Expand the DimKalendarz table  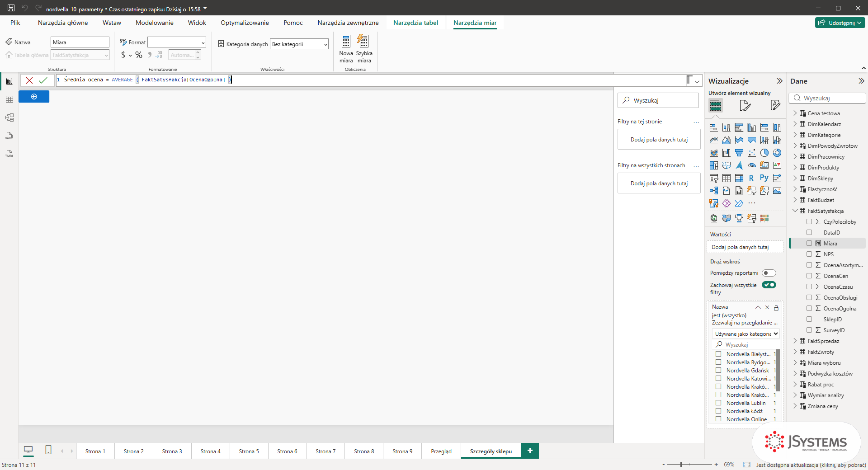(x=795, y=124)
